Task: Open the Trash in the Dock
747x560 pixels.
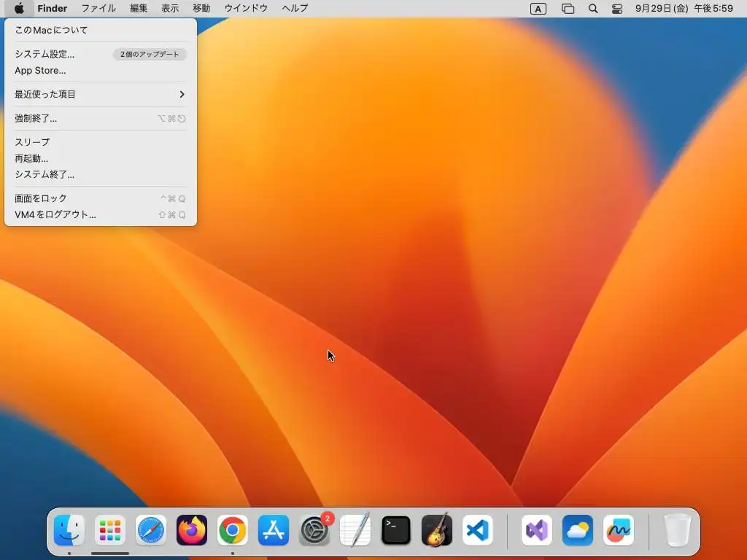Action: click(677, 530)
